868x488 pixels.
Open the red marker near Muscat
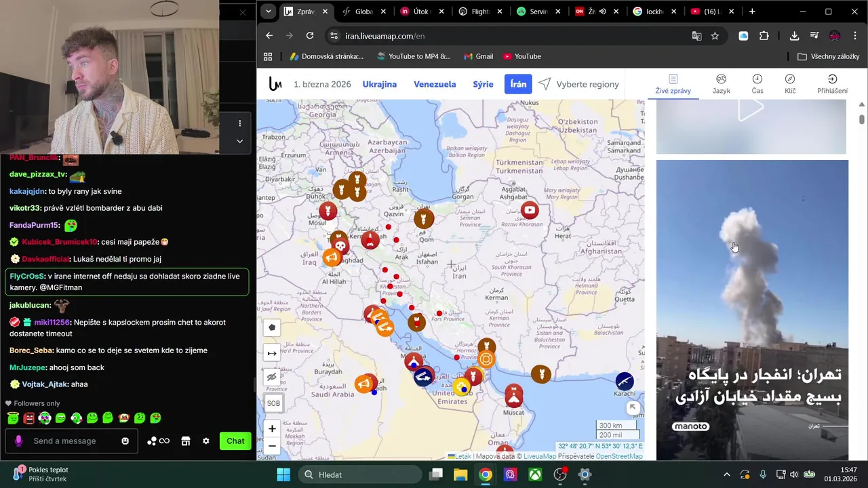[x=514, y=395]
